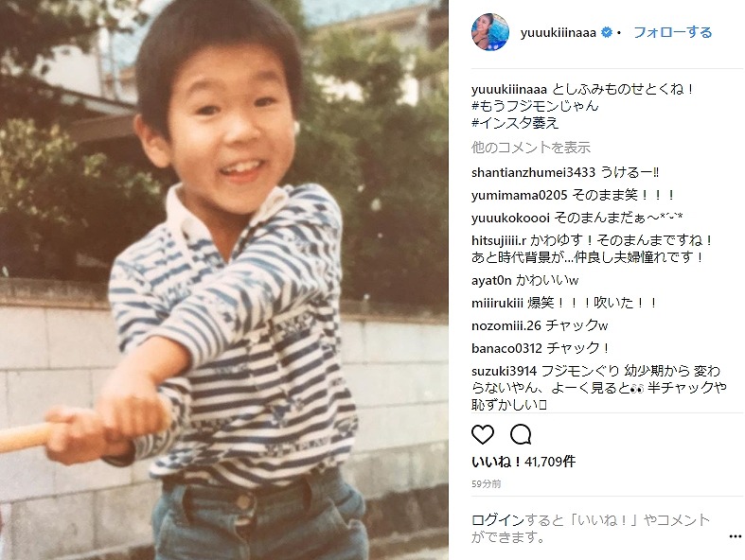Visit yuuukokoooi commenter profile

coord(510,218)
